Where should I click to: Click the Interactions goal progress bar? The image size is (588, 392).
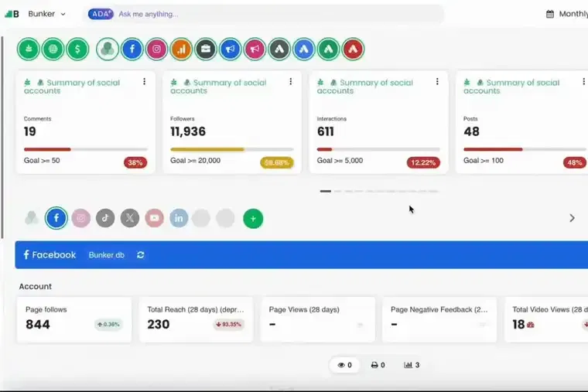[x=378, y=149]
